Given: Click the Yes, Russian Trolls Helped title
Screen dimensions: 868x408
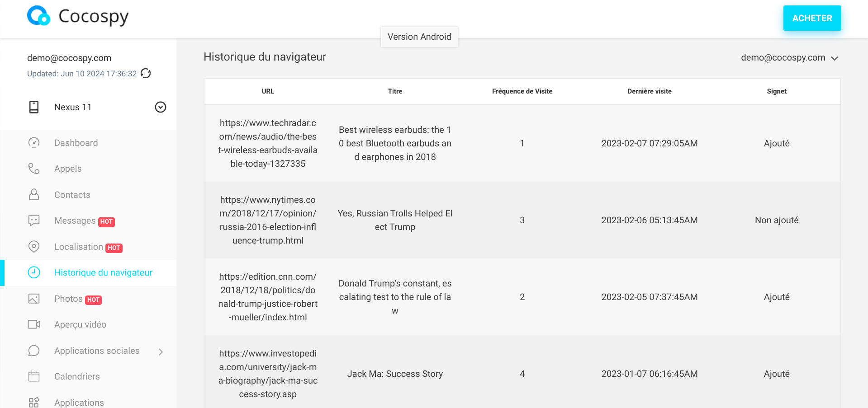Looking at the screenshot, I should (x=395, y=220).
